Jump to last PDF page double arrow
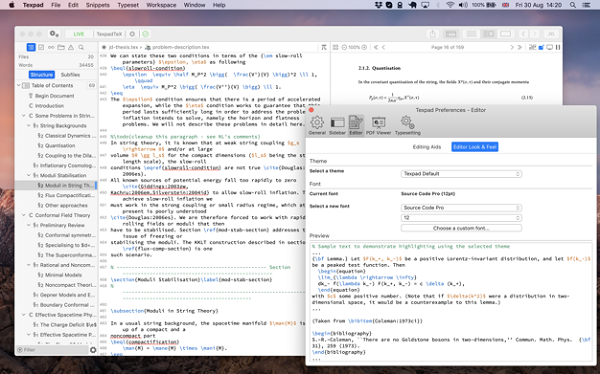The width and height of the screenshot is (600, 374). 520,47
